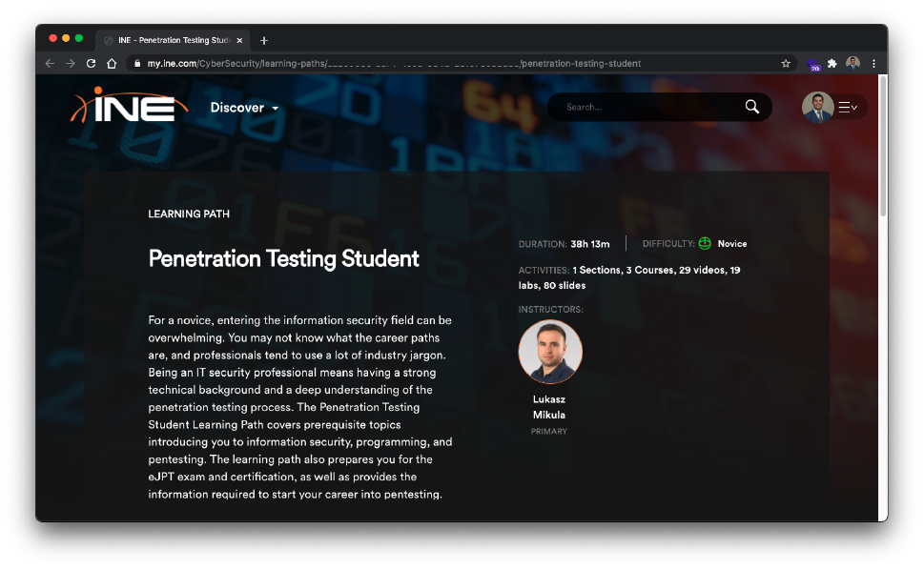Click the 'For a novice' description paragraph
Image resolution: width=924 pixels, height=570 pixels.
(300, 407)
